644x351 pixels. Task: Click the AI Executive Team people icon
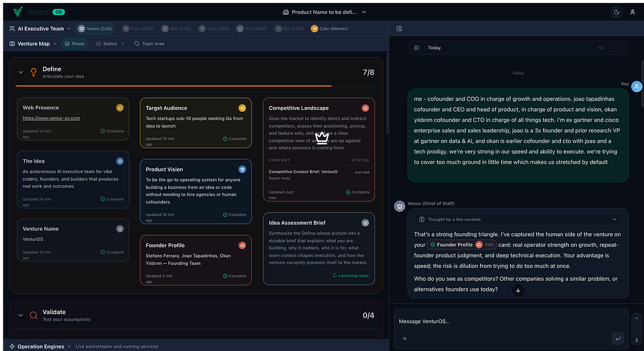(12, 29)
